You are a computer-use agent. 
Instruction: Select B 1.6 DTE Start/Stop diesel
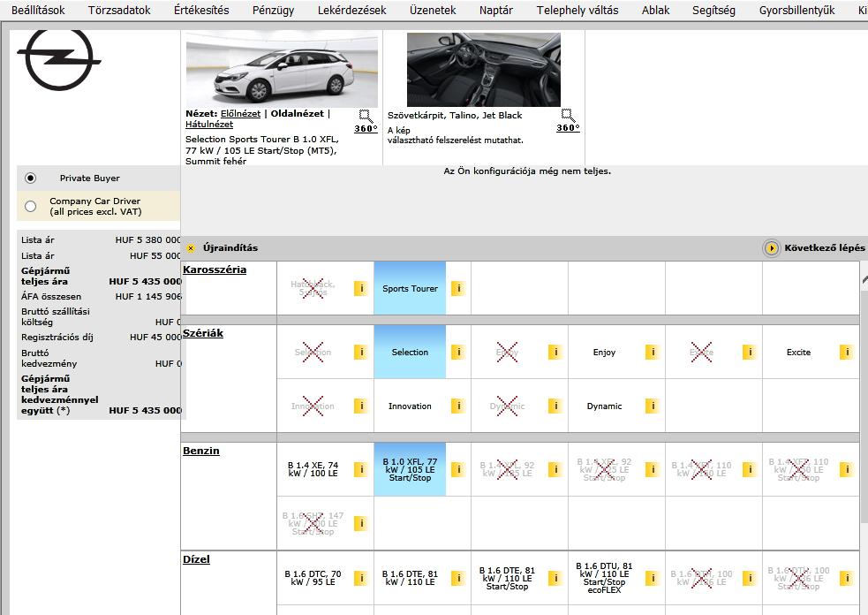[507, 578]
